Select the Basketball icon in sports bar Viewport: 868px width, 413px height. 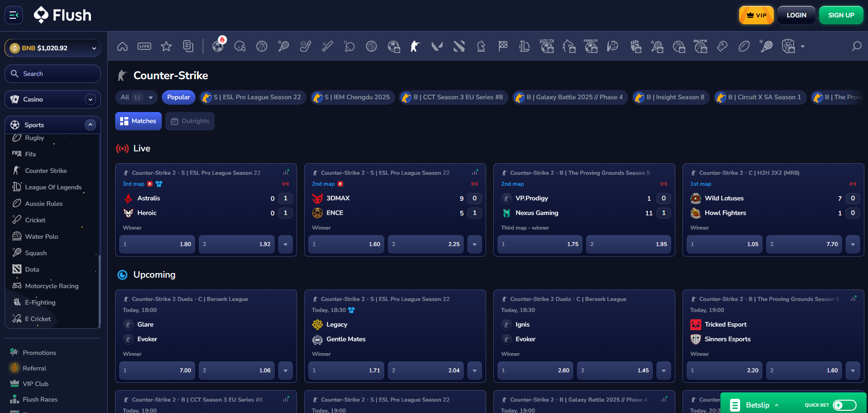tap(262, 46)
